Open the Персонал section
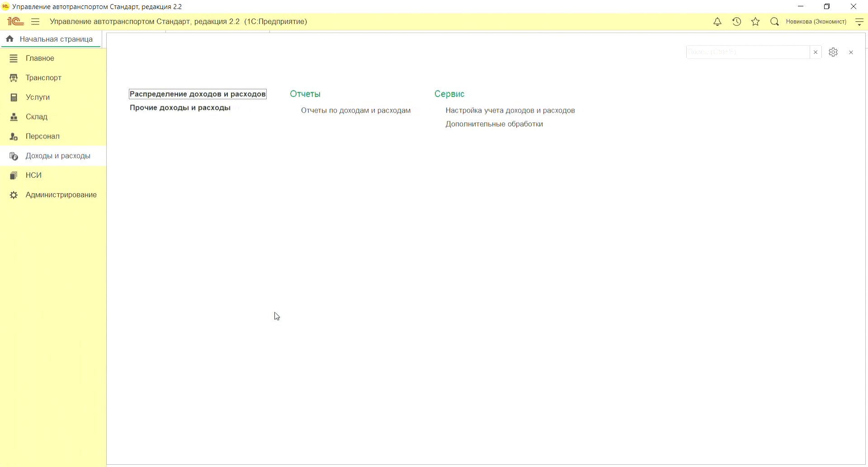Viewport: 868px width, 467px height. 53,136
